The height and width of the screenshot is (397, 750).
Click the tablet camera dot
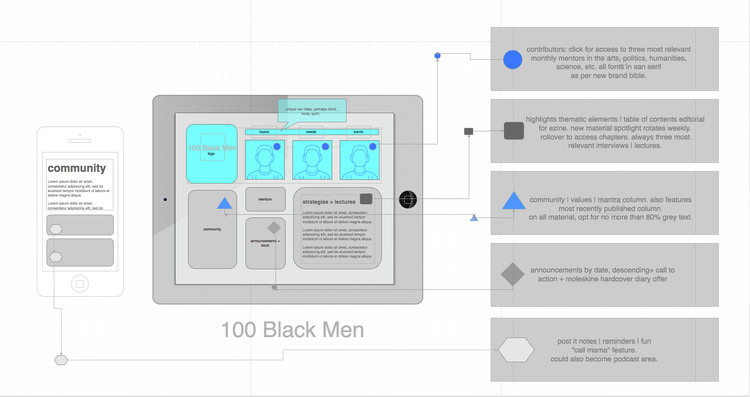coord(165,199)
